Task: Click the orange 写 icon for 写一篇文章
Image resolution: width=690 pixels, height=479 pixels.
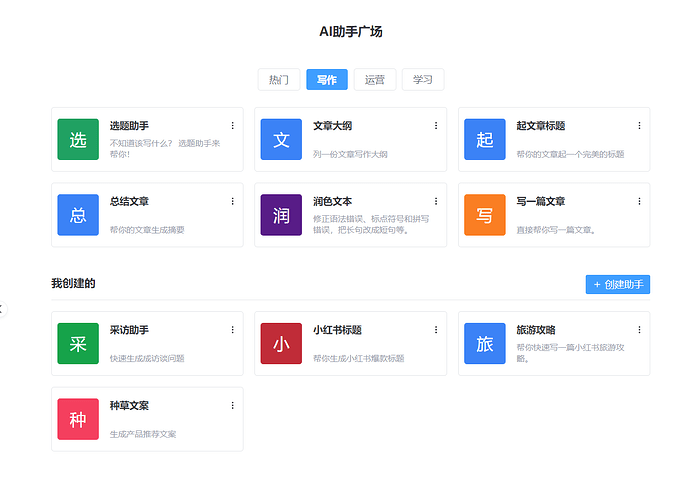Action: (x=485, y=215)
